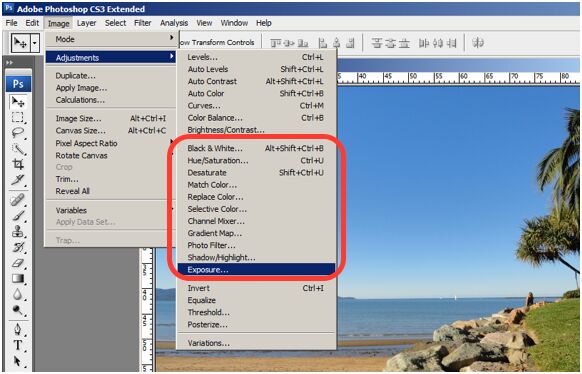This screenshot has height=374, width=582.
Task: Select the Crop tool in the toolbox
Action: point(18,164)
